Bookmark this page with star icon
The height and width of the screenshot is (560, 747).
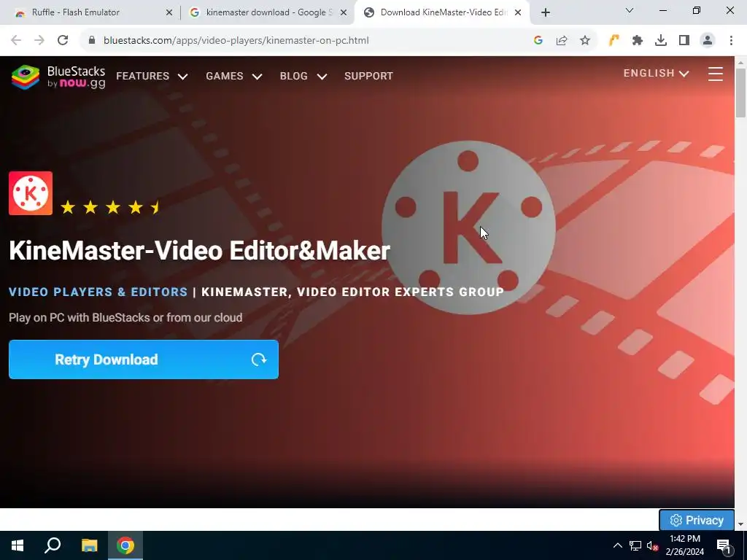tap(585, 41)
